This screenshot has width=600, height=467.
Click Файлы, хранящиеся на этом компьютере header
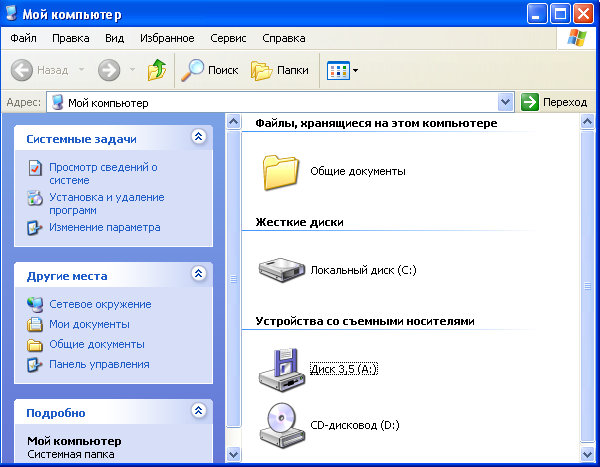[376, 123]
